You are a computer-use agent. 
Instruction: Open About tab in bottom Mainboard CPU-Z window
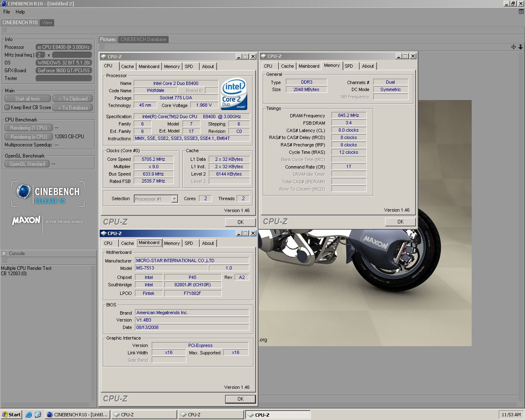pos(208,243)
